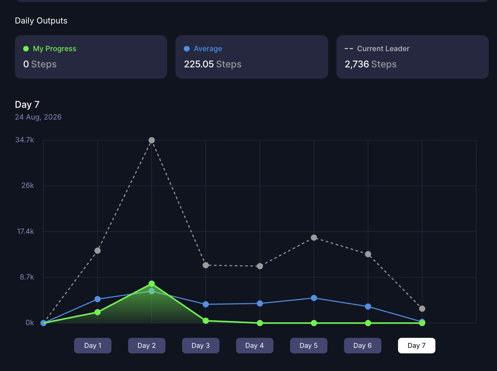The image size is (497, 371).
Task: Click the leader's grey data point on Day 5
Action: click(314, 238)
